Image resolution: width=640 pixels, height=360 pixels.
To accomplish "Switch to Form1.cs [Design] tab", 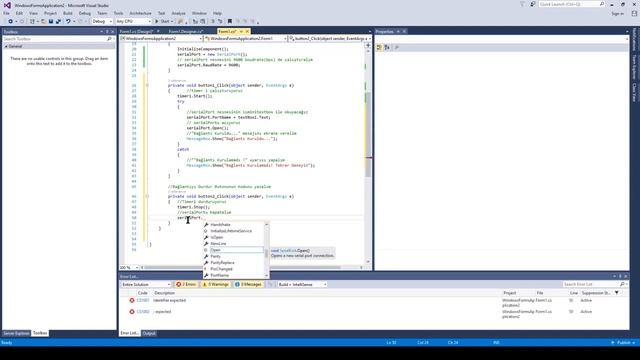I will tap(136, 31).
